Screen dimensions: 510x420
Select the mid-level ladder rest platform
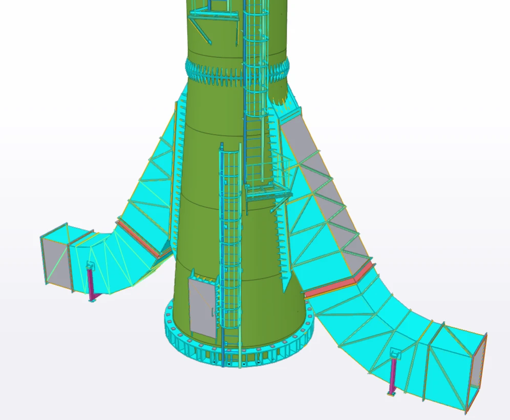266,192
